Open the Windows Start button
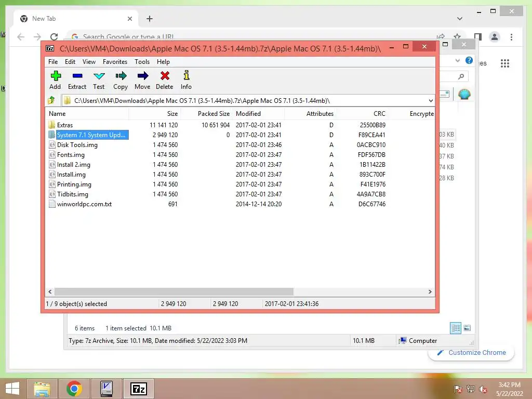Viewport: 532px width, 399px height. point(12,389)
